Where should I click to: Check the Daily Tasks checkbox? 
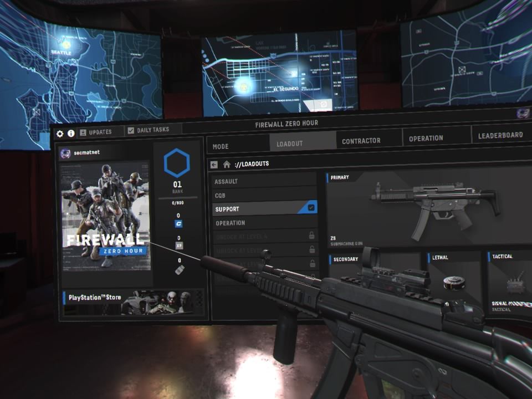(131, 130)
